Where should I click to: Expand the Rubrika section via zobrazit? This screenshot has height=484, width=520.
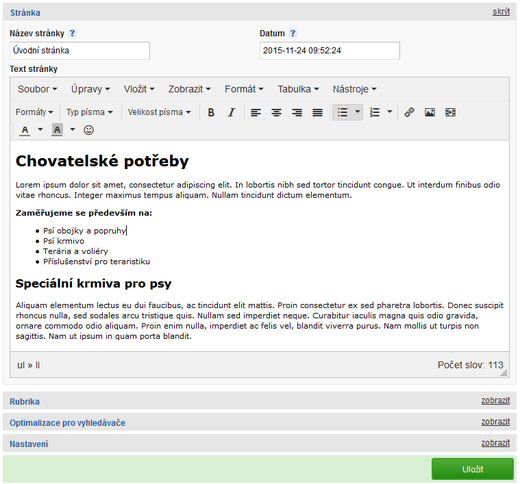tap(495, 401)
